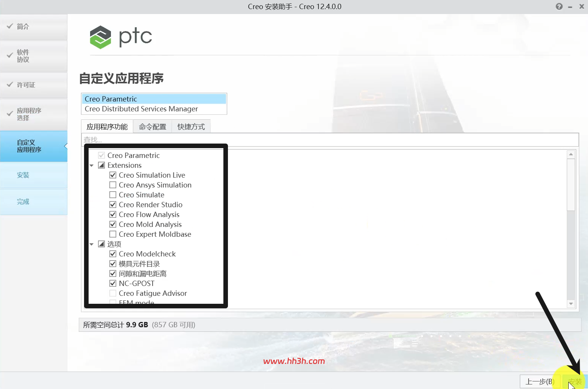
Task: Enable Creo Fatigue Advisor checkbox
Action: coord(113,293)
